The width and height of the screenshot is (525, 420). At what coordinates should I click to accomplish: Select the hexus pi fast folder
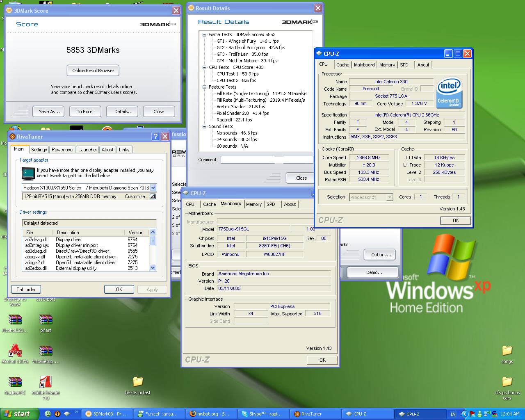pyautogui.click(x=138, y=386)
